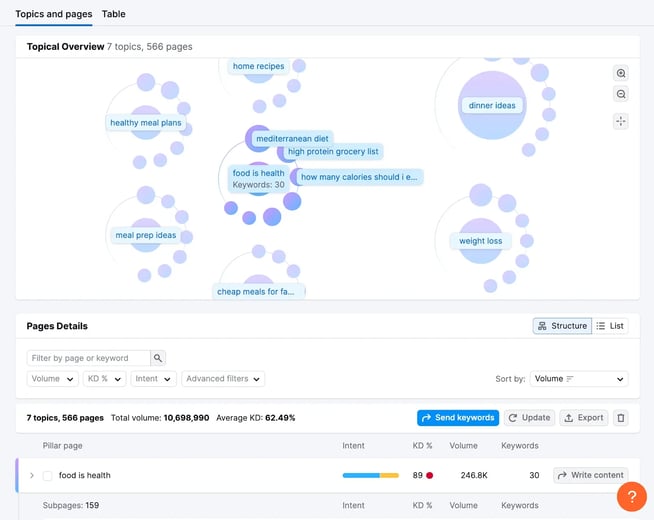Click the Update refresh button
The height and width of the screenshot is (520, 654).
coord(529,418)
